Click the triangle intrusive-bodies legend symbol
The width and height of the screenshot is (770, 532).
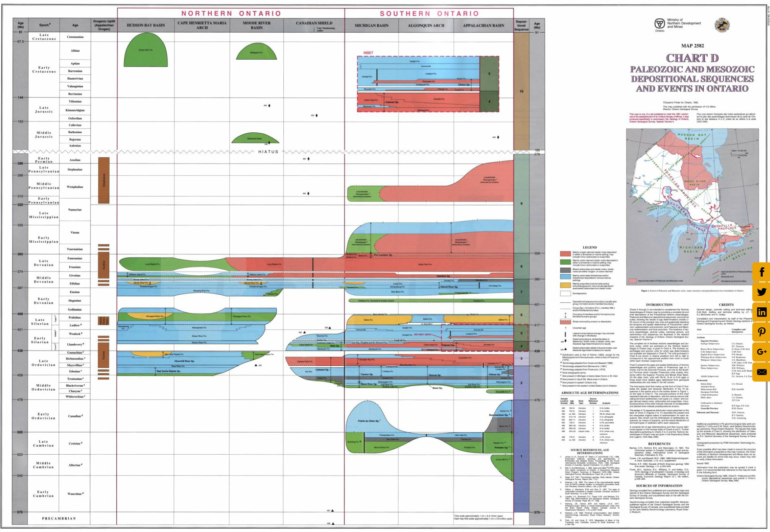click(566, 349)
